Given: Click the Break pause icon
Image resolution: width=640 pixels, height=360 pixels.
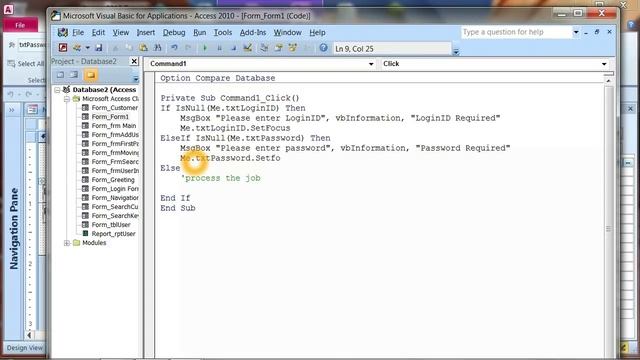Looking at the screenshot, I should (219, 48).
